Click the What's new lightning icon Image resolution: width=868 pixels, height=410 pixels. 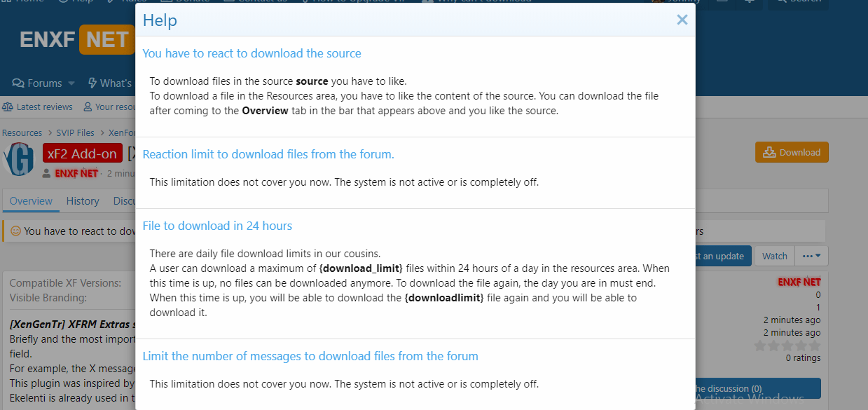pyautogui.click(x=92, y=83)
